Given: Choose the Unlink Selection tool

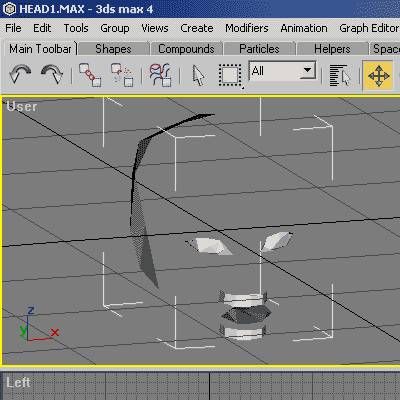Looking at the screenshot, I should pos(122,75).
